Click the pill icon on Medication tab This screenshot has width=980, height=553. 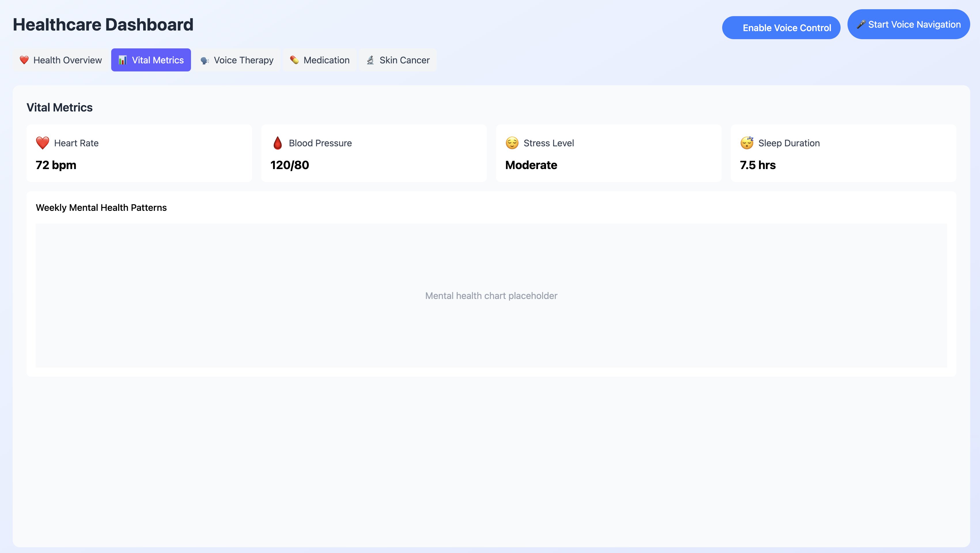click(294, 60)
